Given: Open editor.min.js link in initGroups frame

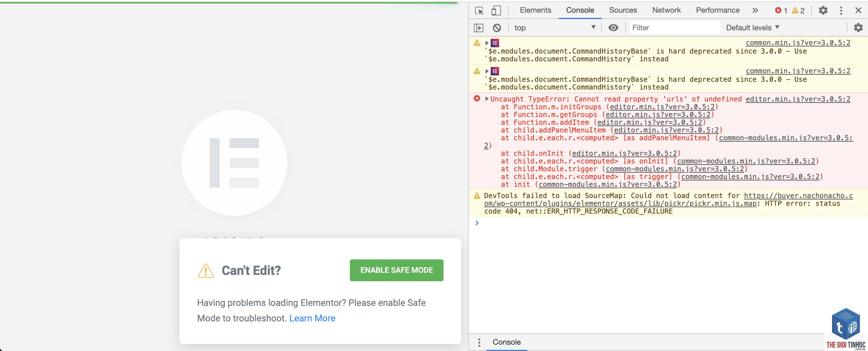Looking at the screenshot, I should [662, 107].
